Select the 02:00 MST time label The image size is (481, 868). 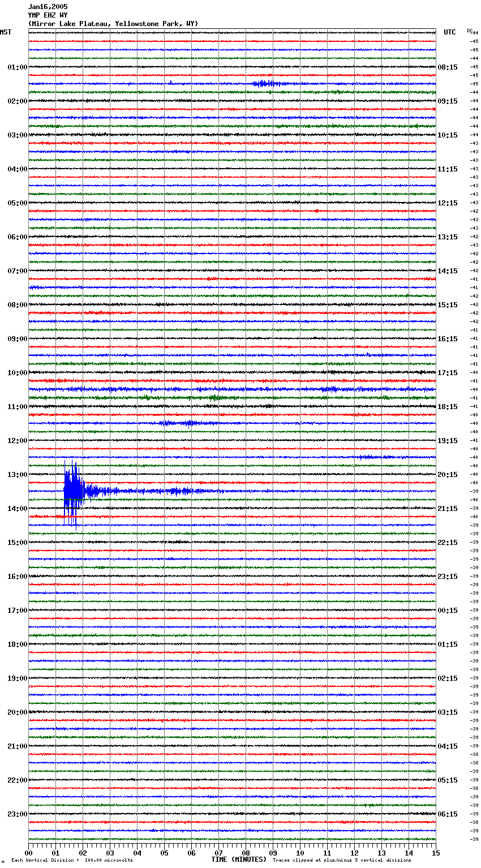point(18,101)
